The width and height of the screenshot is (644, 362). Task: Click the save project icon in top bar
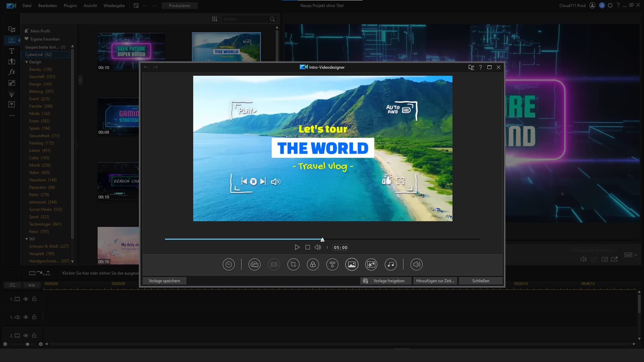click(x=136, y=6)
